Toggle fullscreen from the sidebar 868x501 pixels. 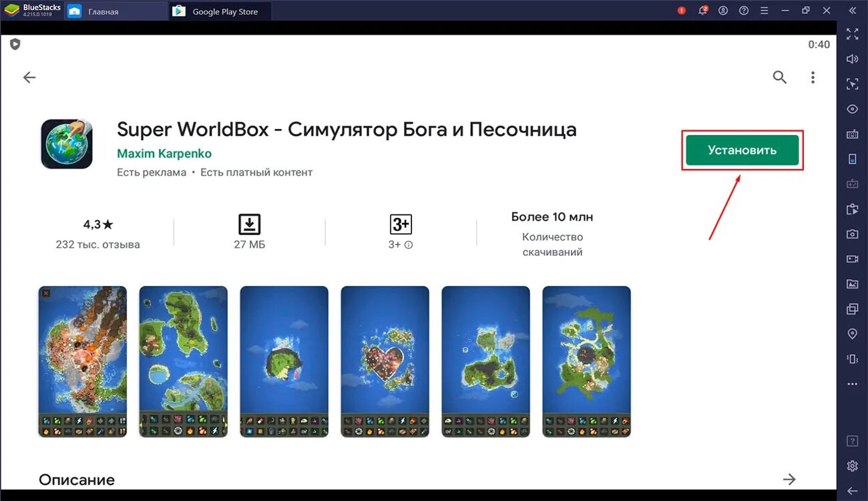[x=852, y=34]
